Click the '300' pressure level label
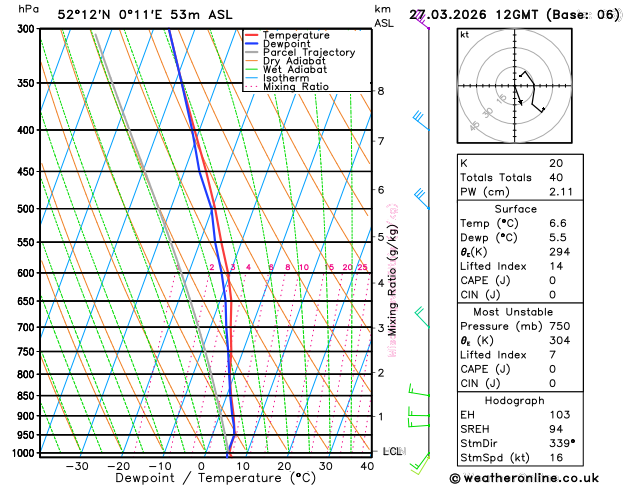 coord(28,29)
